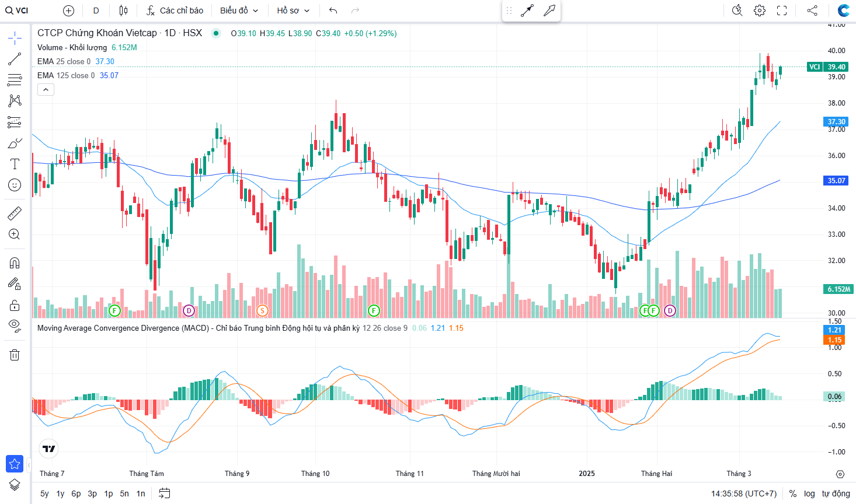Open Các chỉ báo indicators

point(175,10)
